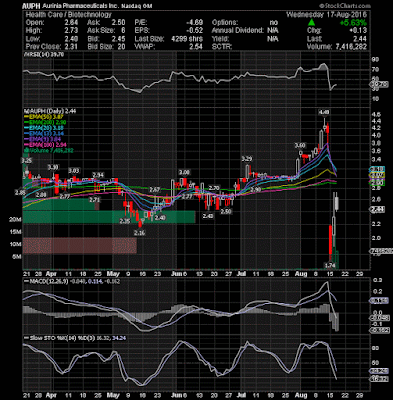
Task: Click the 3.29 July high price label
Action: [247, 158]
